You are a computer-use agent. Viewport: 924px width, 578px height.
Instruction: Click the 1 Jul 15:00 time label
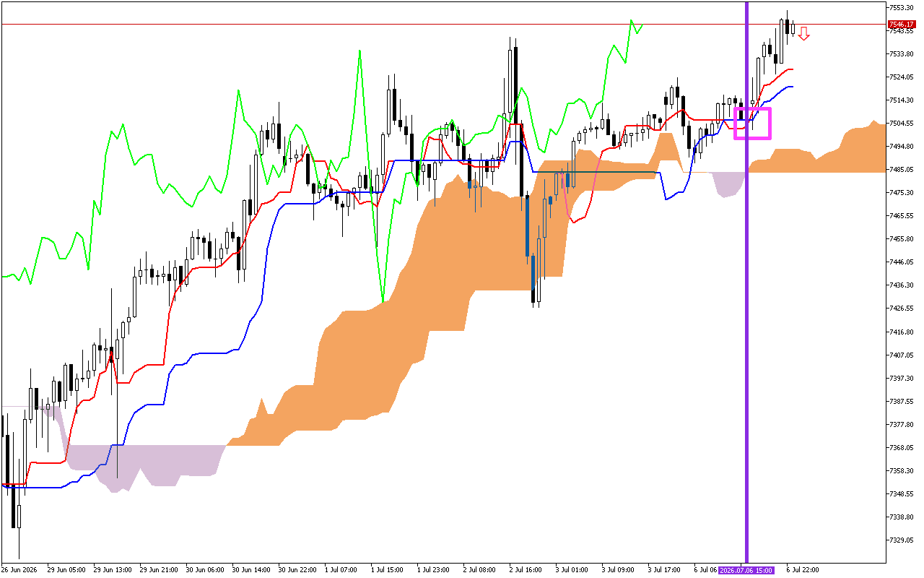coord(385,570)
